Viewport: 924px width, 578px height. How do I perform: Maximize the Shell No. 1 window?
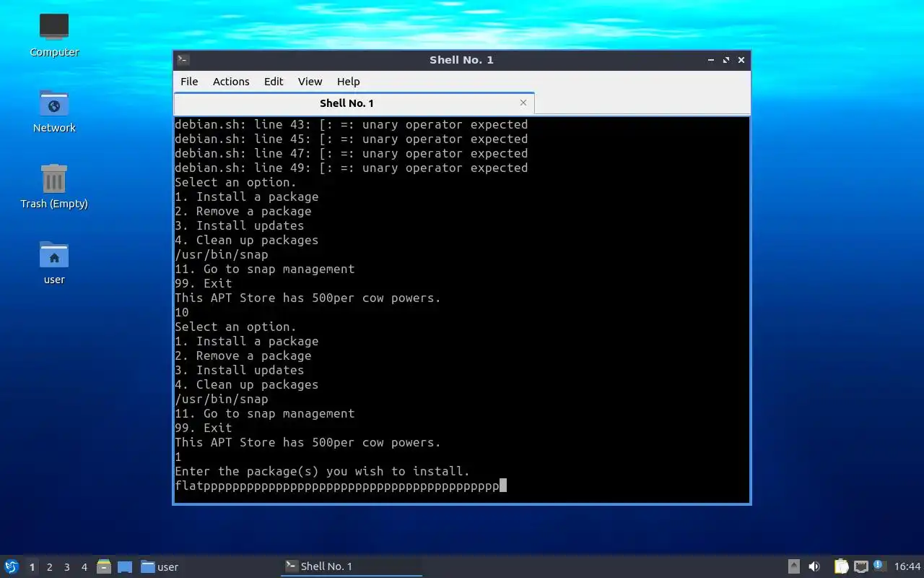[x=726, y=60]
